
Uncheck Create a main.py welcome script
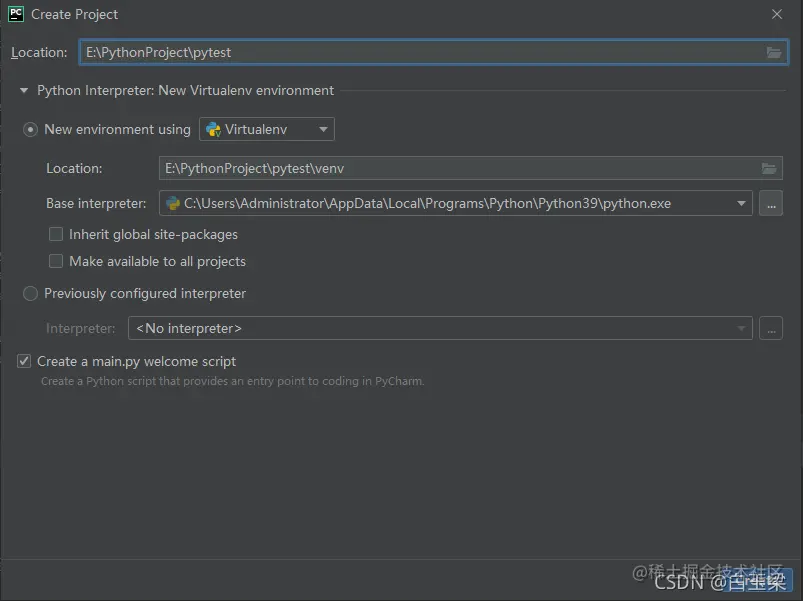[x=24, y=361]
